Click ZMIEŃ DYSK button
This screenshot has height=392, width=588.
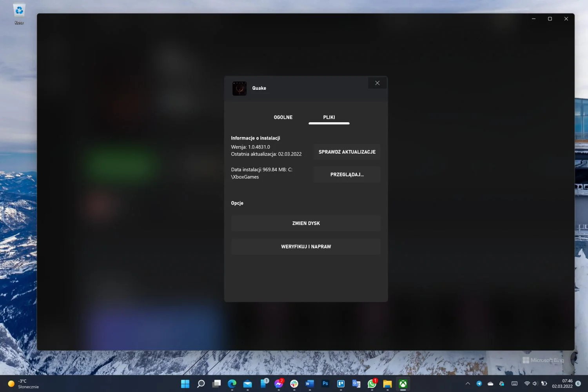coord(306,223)
